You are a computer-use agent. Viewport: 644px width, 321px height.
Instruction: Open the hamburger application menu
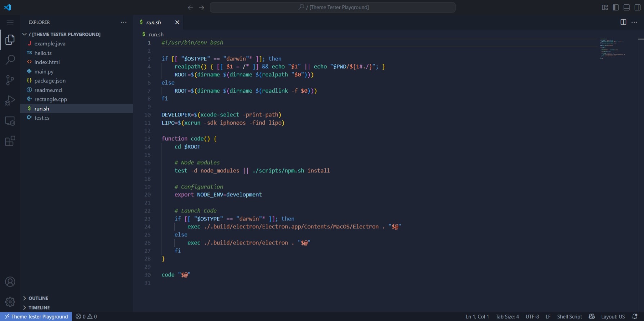pyautogui.click(x=10, y=22)
